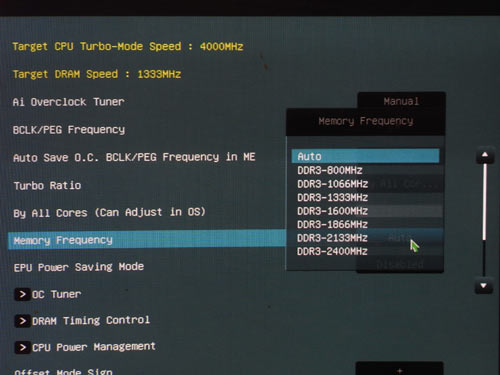The width and height of the screenshot is (500, 375).
Task: Open the OC Tuner submenu arrow
Action: pyautogui.click(x=22, y=294)
